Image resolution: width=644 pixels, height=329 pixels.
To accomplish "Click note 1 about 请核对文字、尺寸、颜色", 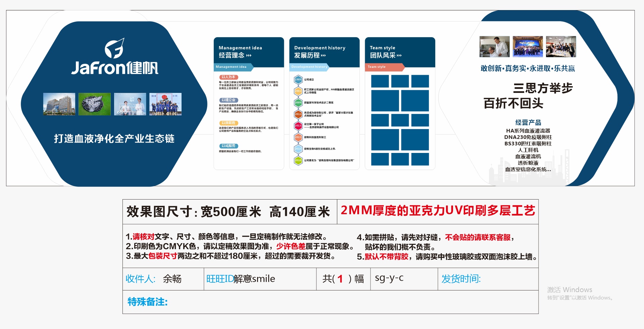I will point(227,237).
